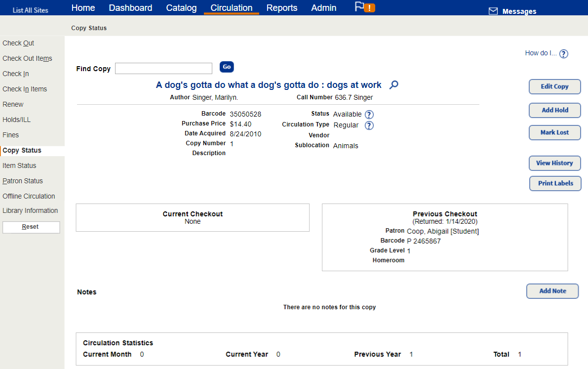Click the How do I help icon
The image size is (588, 369).
point(564,54)
